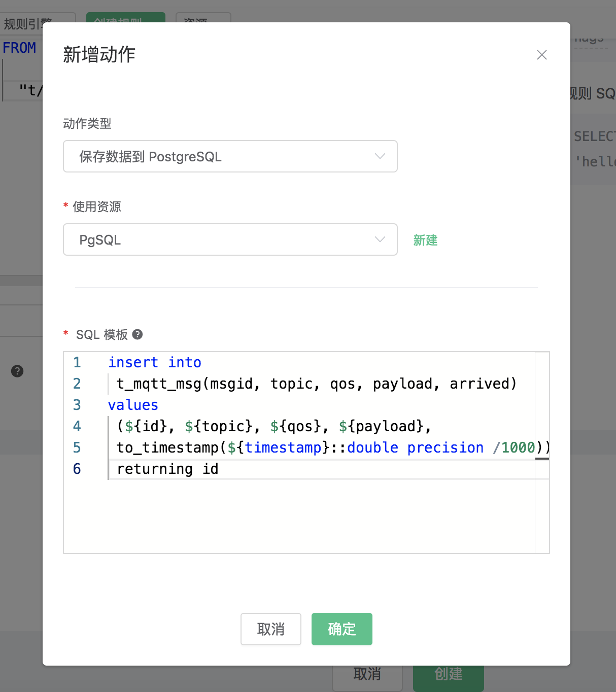The width and height of the screenshot is (616, 692).
Task: Click 新建 to create a new resource
Action: point(425,240)
